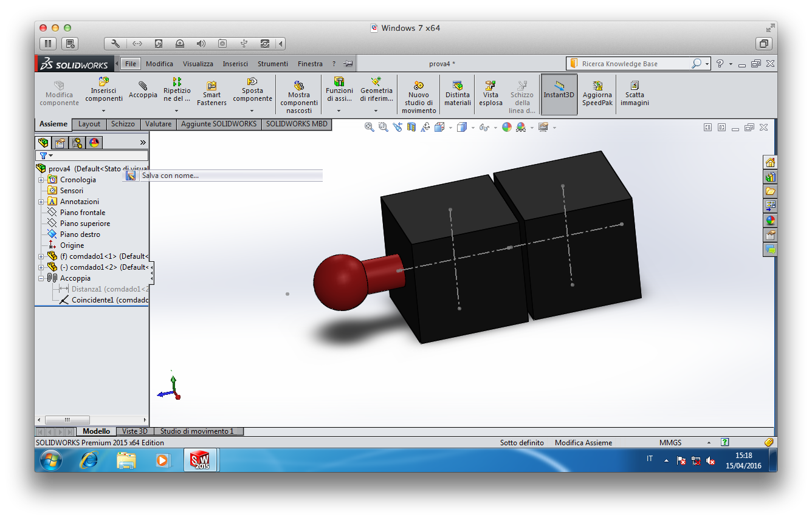Expand the Annotazioni tree node
This screenshot has height=520, width=812.
pyautogui.click(x=41, y=202)
